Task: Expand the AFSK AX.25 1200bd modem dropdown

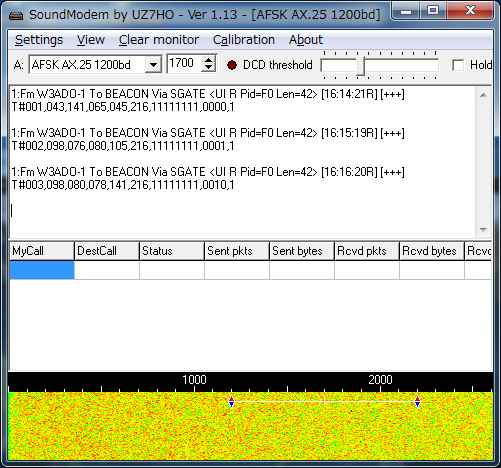Action: [x=153, y=64]
